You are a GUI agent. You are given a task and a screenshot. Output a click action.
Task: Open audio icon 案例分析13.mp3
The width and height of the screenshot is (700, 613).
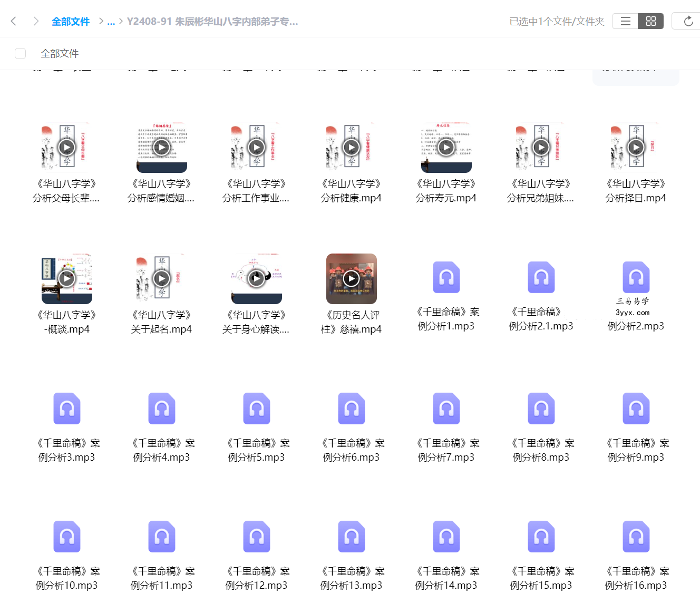(x=352, y=537)
